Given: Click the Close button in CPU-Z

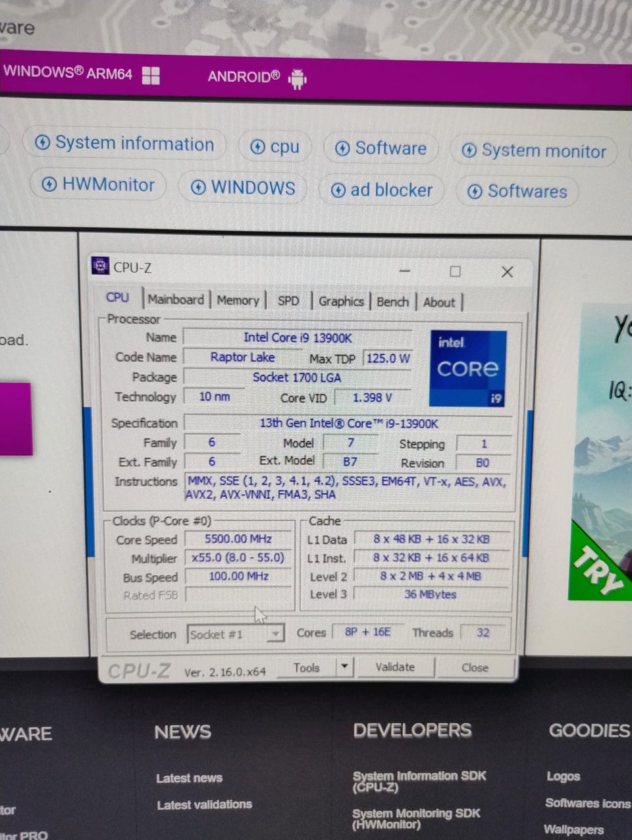Looking at the screenshot, I should pyautogui.click(x=475, y=667).
